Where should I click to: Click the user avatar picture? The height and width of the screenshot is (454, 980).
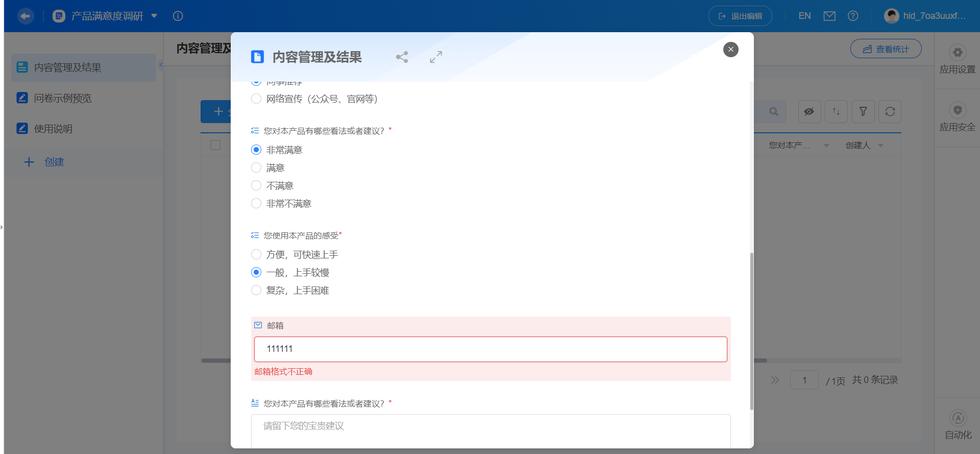(x=891, y=16)
